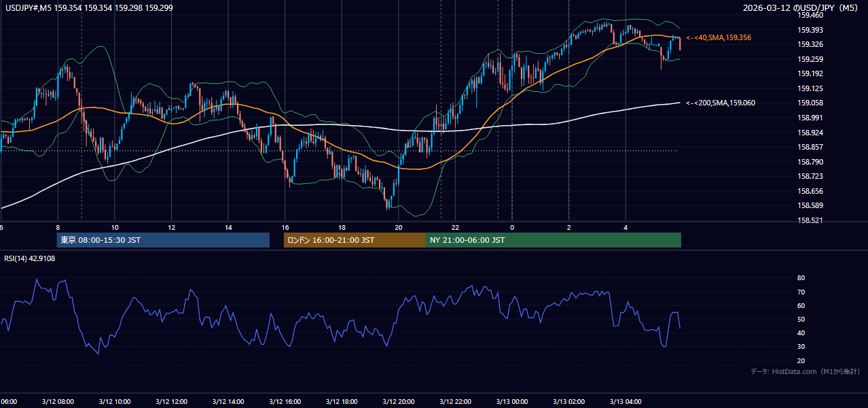
Task: Click the bottom date label 3/13 02:00
Action: 569,402
